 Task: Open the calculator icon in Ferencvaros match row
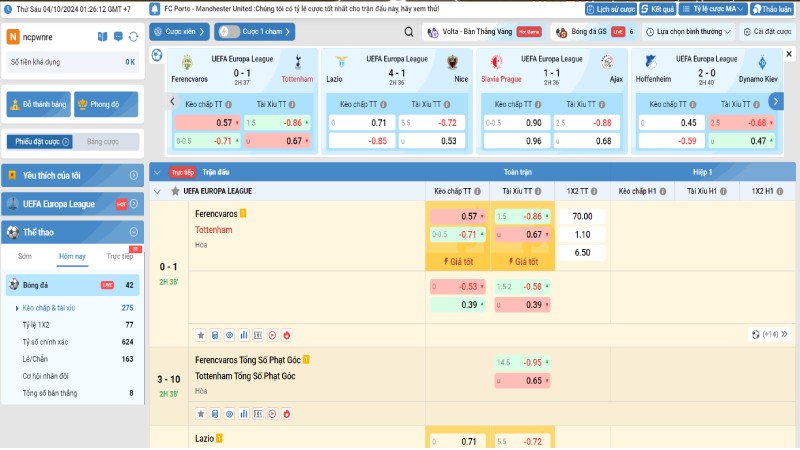tap(215, 335)
